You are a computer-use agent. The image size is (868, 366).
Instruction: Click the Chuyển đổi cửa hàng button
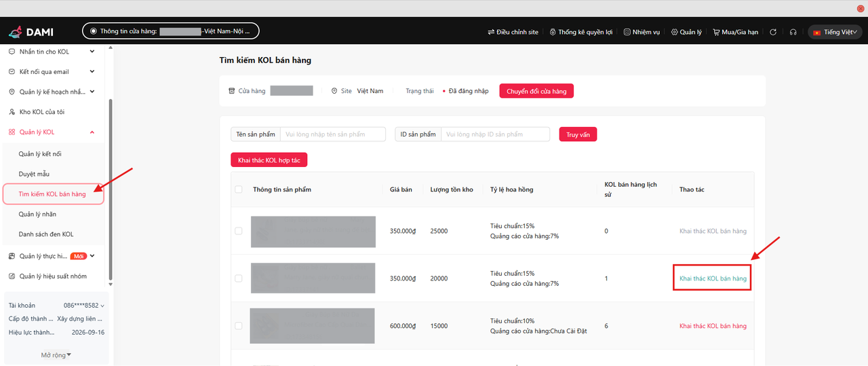point(536,91)
